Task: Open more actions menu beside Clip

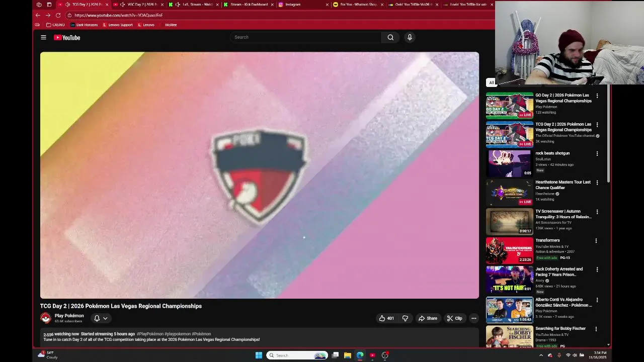Action: point(474,318)
